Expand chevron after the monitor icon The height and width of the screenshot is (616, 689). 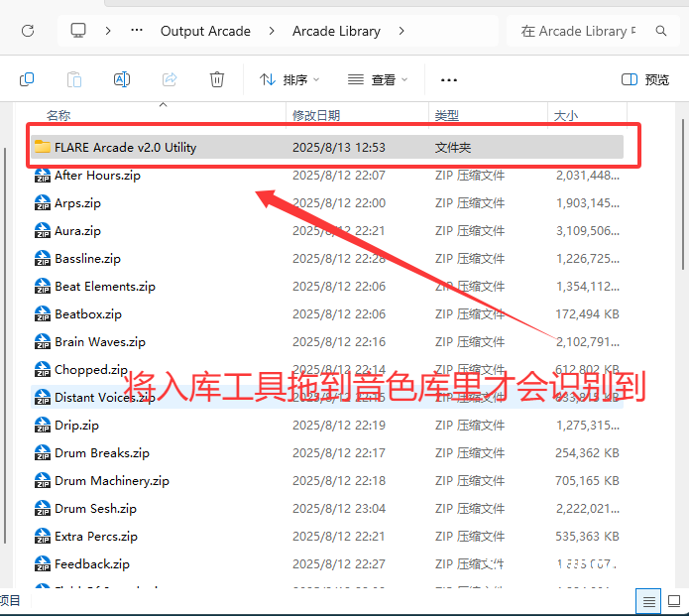tap(108, 31)
